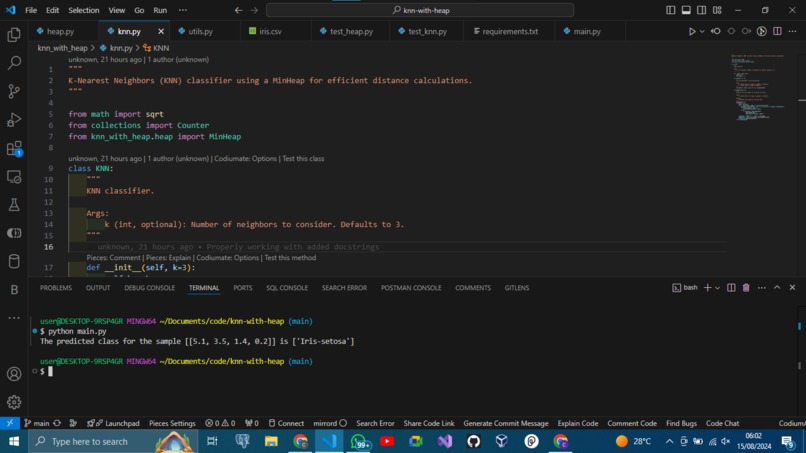Create new terminal with plus icon
Viewport: 806px width, 453px height.
point(707,288)
